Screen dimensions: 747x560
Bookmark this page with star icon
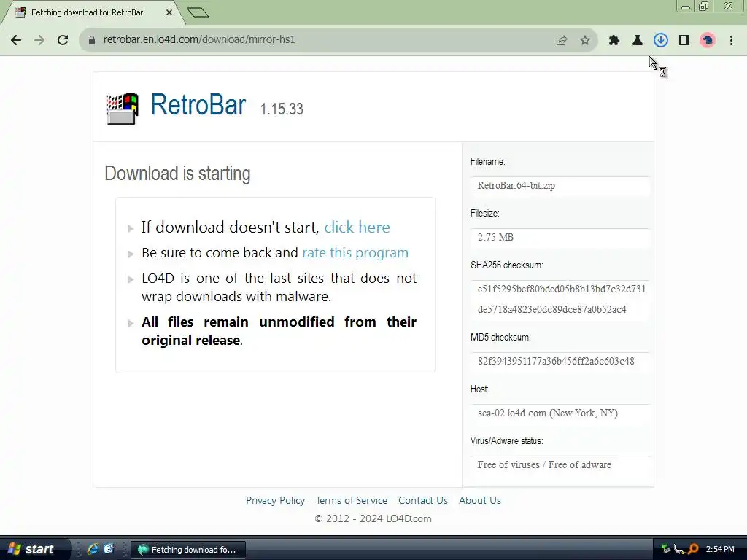point(585,41)
